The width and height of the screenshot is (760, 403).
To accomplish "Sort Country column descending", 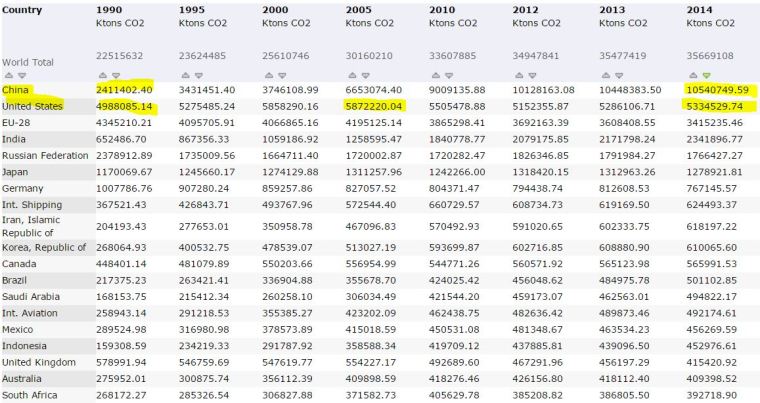I will (x=22, y=75).
